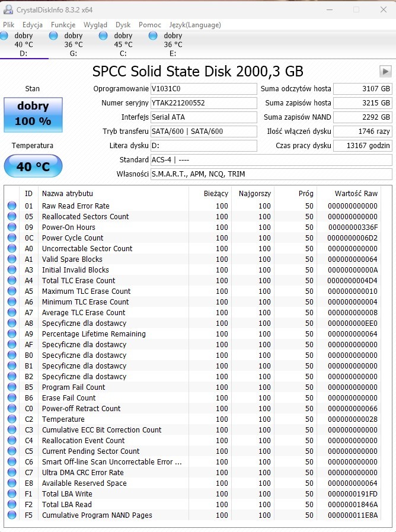The width and height of the screenshot is (396, 532).
Task: Click status icon for Average TLC Erase Count
Action: [12, 312]
